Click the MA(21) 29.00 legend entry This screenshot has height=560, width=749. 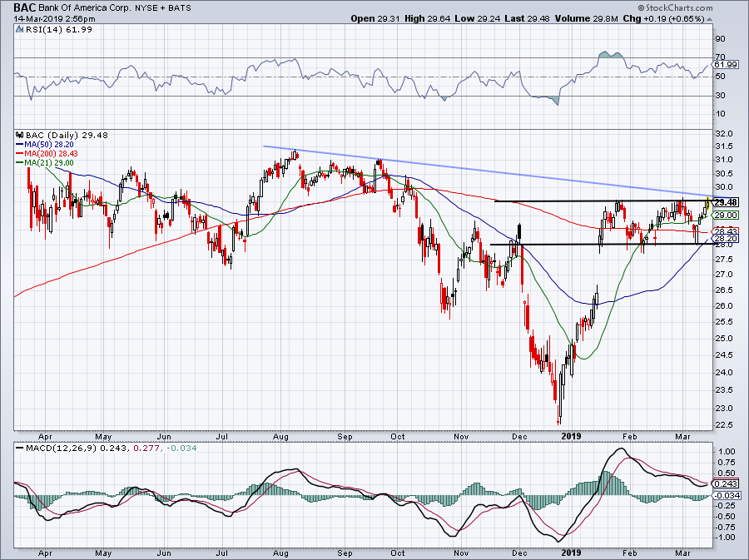pyautogui.click(x=49, y=163)
